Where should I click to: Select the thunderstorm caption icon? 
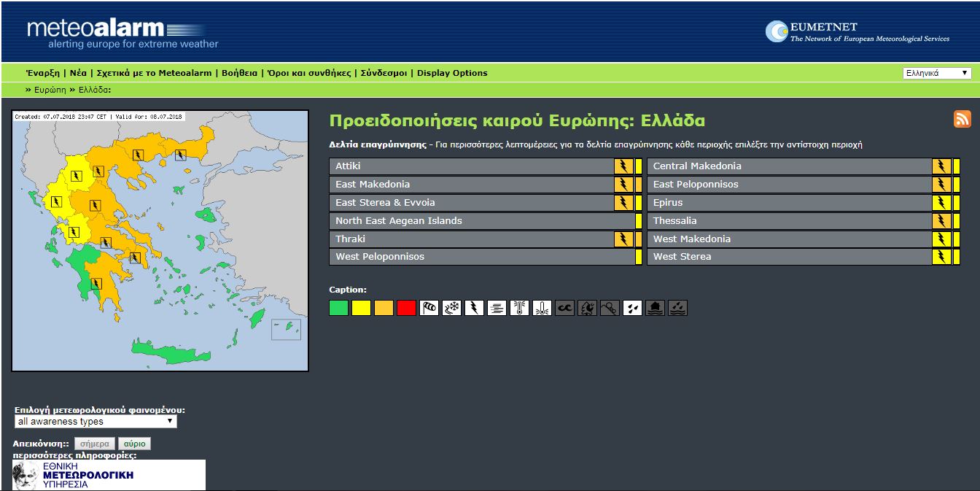(474, 307)
